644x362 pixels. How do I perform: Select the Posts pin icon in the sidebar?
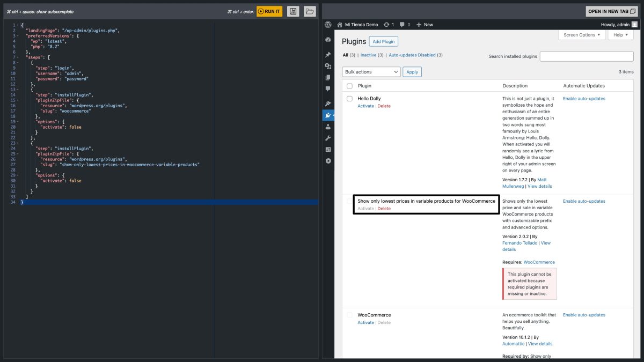328,54
